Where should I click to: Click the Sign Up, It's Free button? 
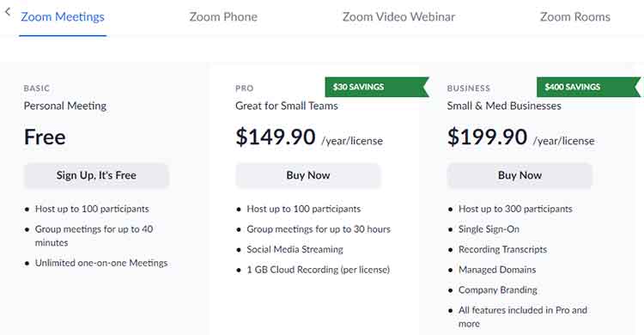[x=96, y=175]
